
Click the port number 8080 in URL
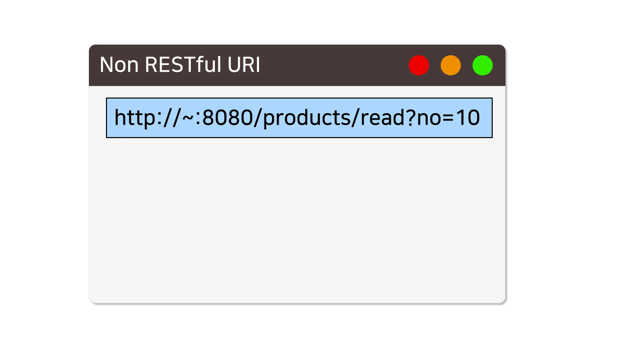tap(227, 118)
